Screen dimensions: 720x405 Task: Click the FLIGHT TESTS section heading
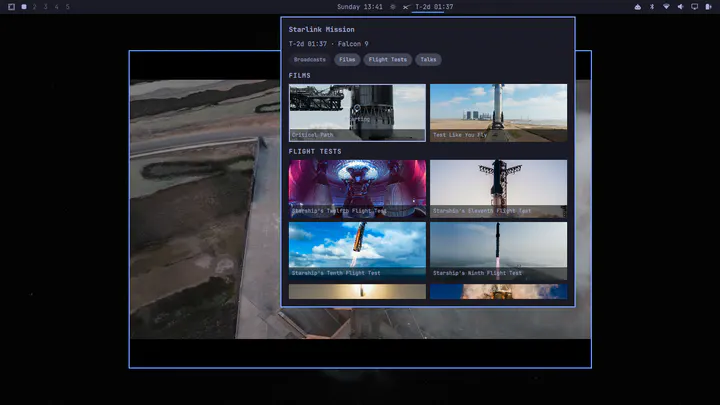pos(315,151)
